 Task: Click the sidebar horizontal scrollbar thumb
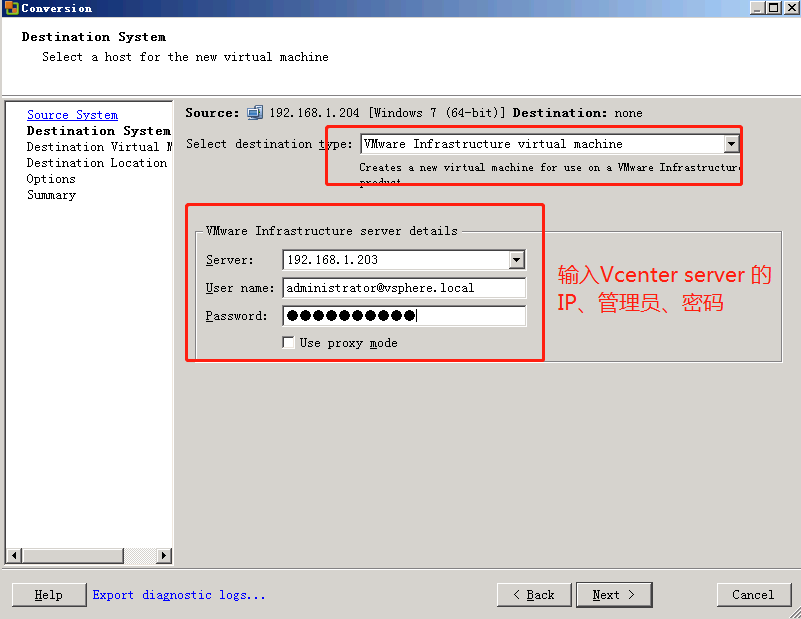[73, 556]
